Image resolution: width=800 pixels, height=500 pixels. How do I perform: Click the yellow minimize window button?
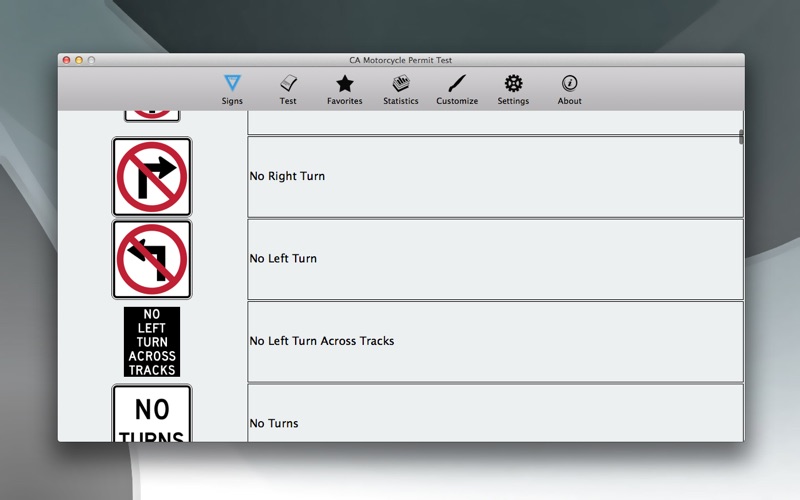coord(79,60)
